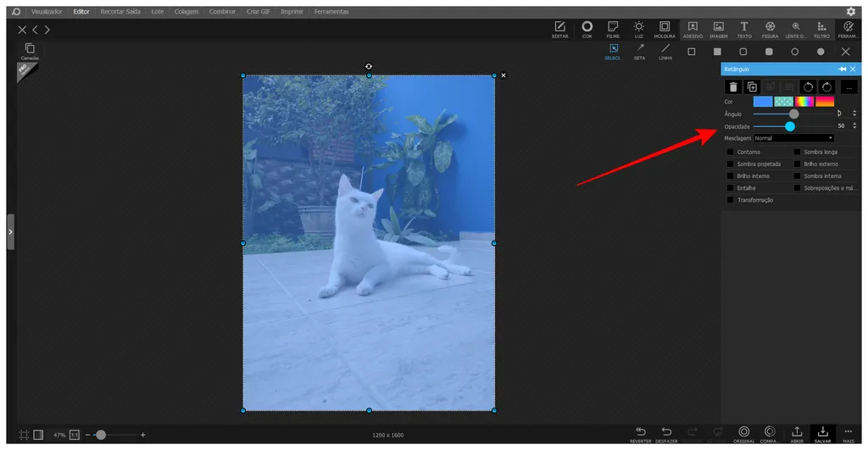
Task: Duplicate the rectangle object
Action: 752,87
